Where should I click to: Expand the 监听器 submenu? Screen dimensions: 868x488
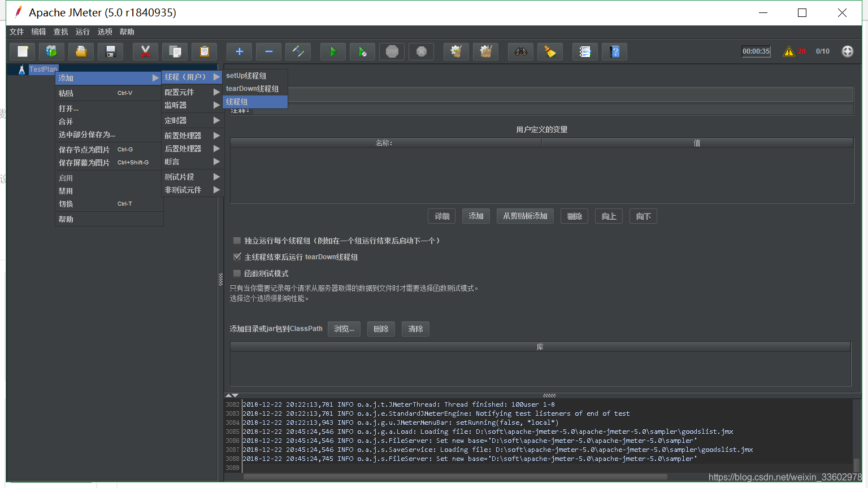(x=192, y=105)
